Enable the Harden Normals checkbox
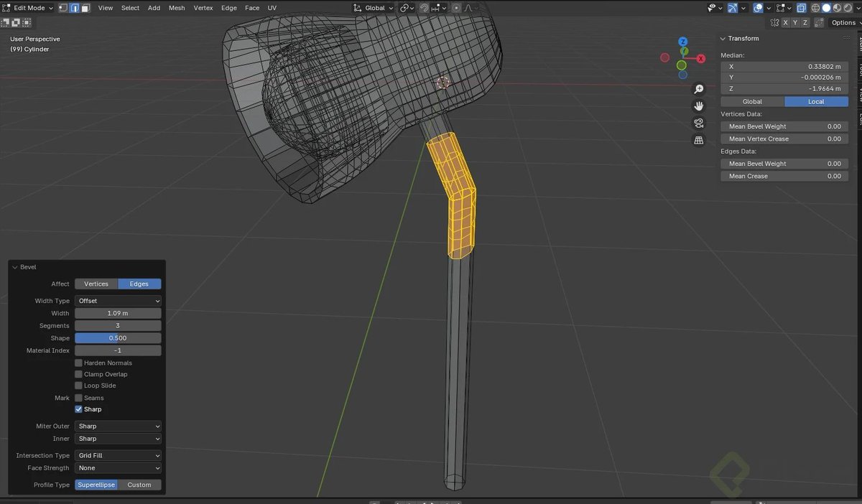This screenshot has width=862, height=504. tap(78, 363)
